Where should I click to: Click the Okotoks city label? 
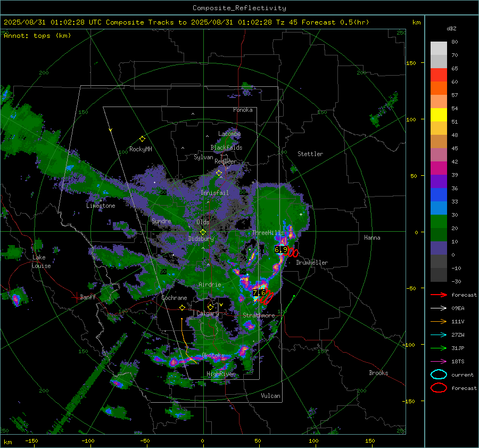213,355
